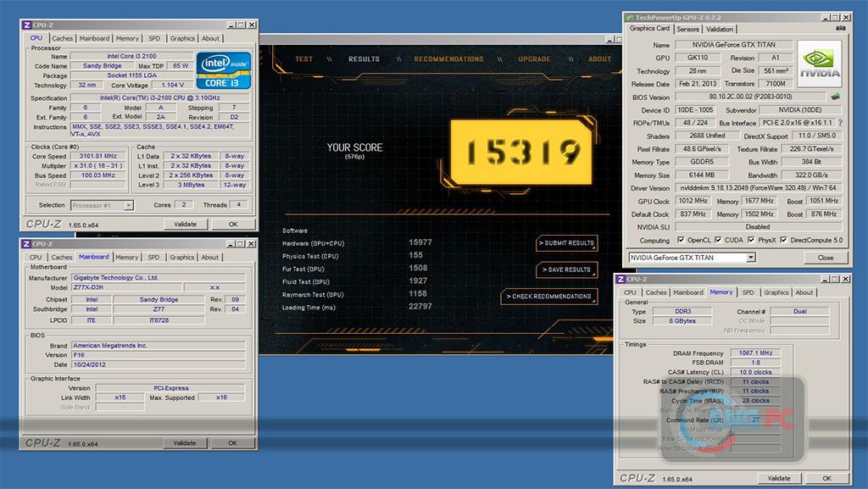Open UPGRADE in the benchmark menu
Screen dimensions: 868x489
click(x=534, y=59)
